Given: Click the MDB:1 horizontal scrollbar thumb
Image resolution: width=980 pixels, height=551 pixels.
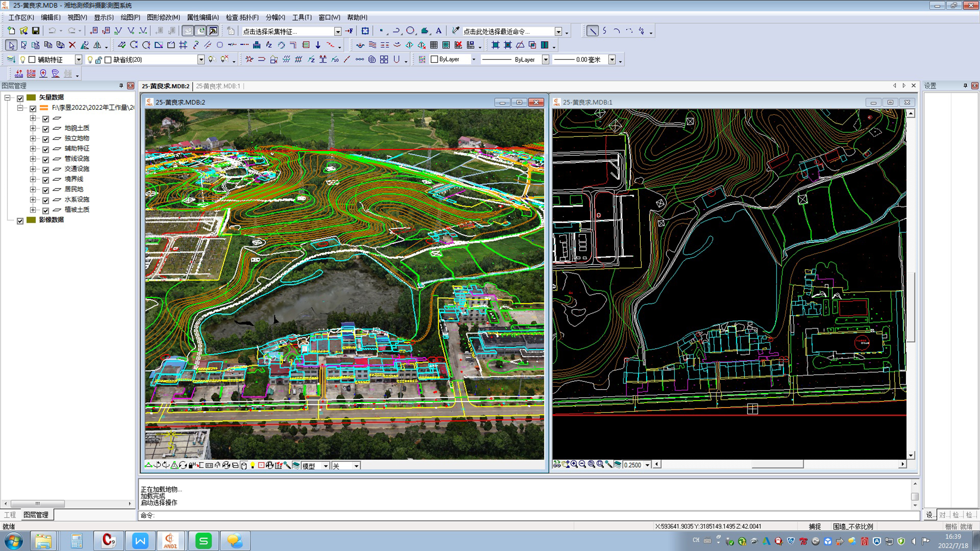Looking at the screenshot, I should (777, 464).
